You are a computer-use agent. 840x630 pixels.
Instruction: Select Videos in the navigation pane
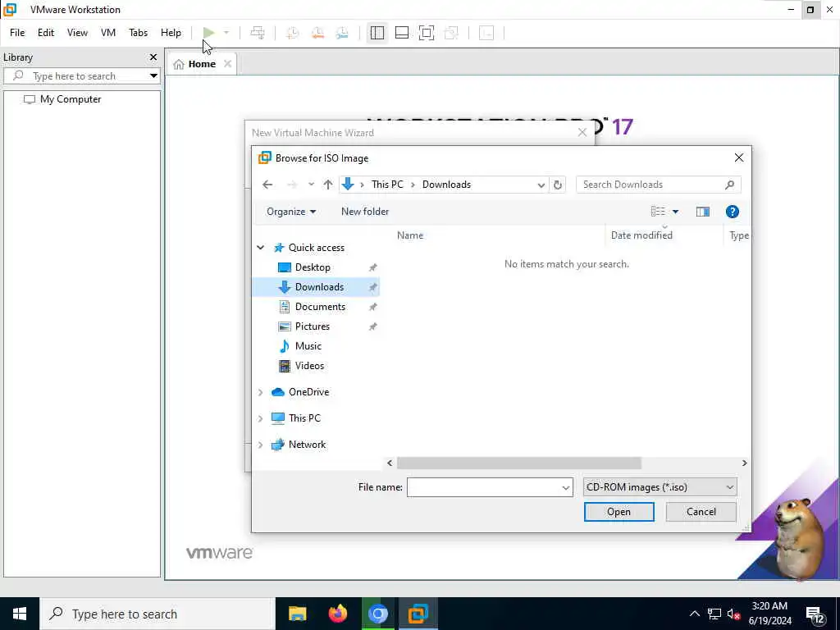click(309, 366)
